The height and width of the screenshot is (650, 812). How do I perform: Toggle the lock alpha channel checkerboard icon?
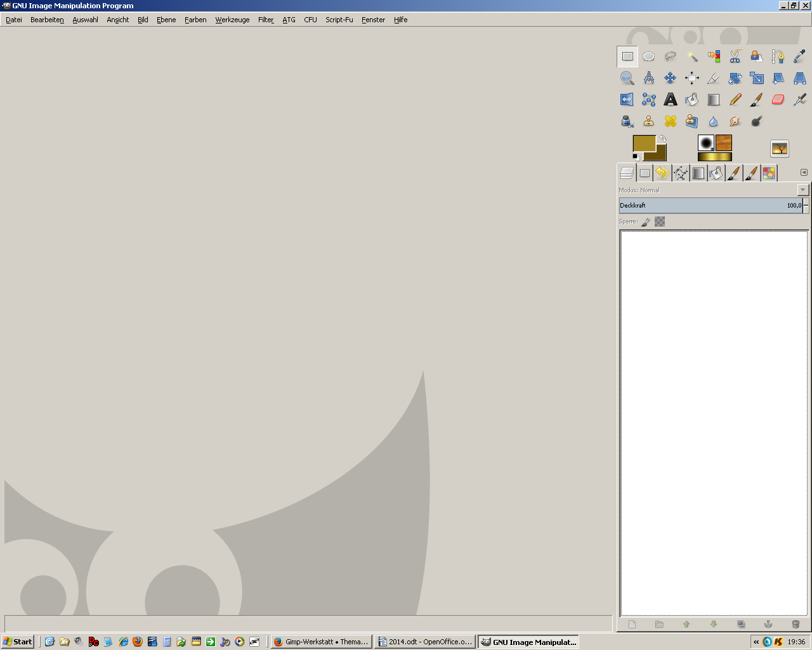pos(660,222)
